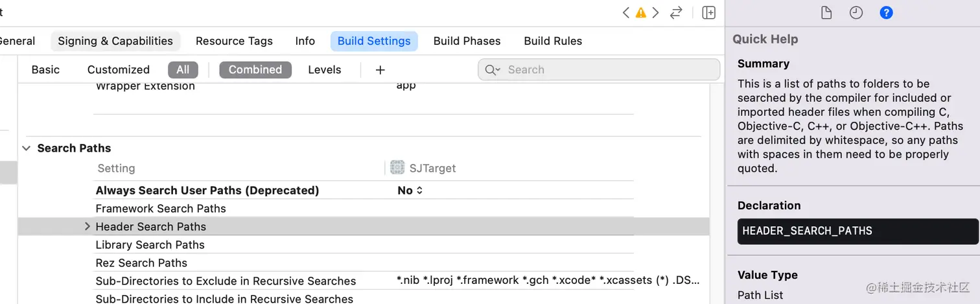
Task: Open Always Search User Paths dropdown
Action: click(410, 191)
